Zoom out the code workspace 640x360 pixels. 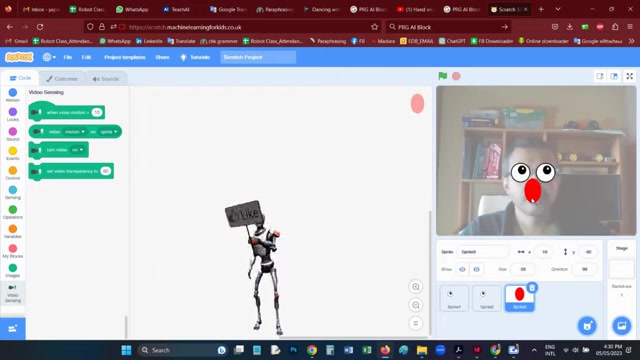(x=416, y=305)
